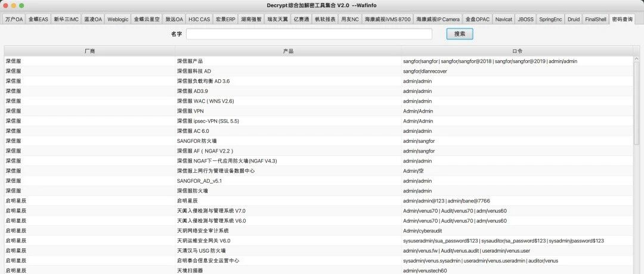Click the Admin/空 password cell

pyautogui.click(x=517, y=170)
